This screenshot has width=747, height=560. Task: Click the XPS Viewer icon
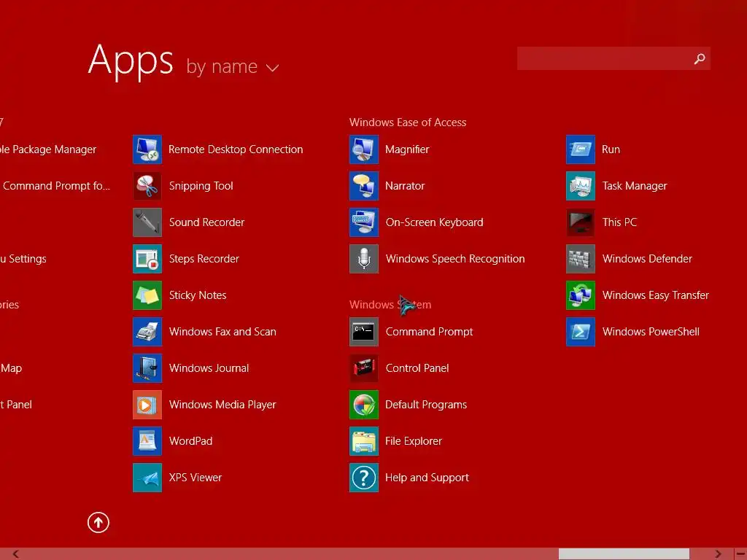(x=147, y=478)
